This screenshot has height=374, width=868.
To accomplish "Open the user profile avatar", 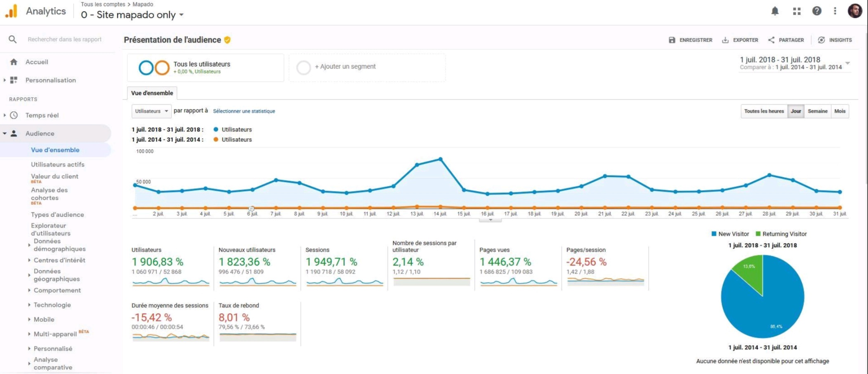I will tap(854, 11).
